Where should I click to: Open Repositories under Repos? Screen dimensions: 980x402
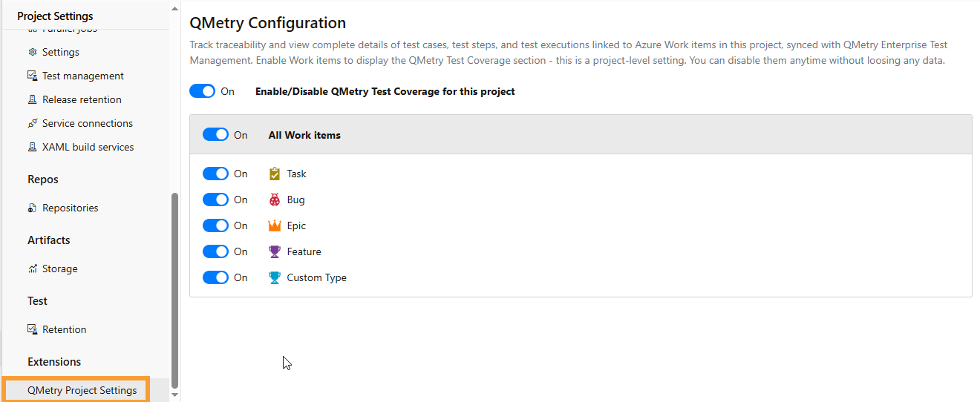[70, 208]
